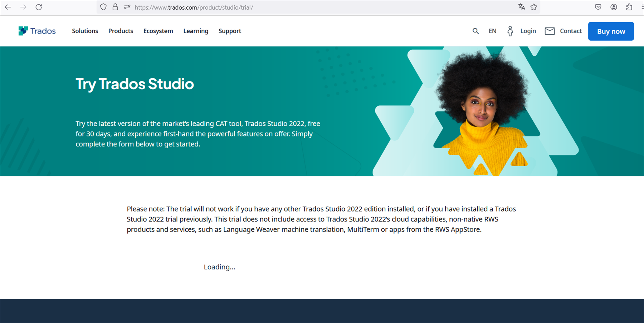Screen dimensions: 644x323
Task: Click the browser forward arrow
Action: click(x=23, y=7)
